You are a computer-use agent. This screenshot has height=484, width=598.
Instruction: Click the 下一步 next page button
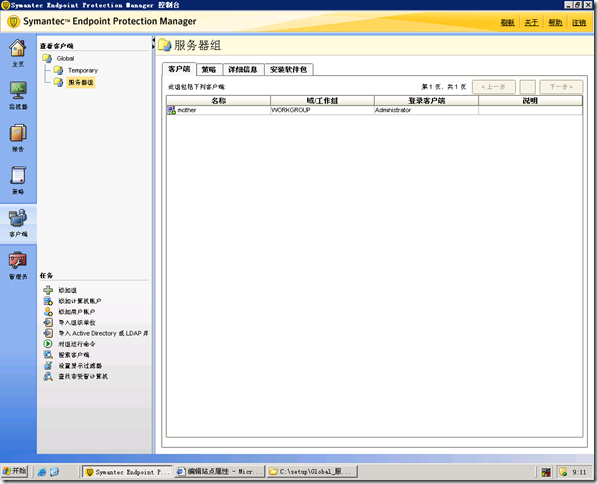(561, 87)
